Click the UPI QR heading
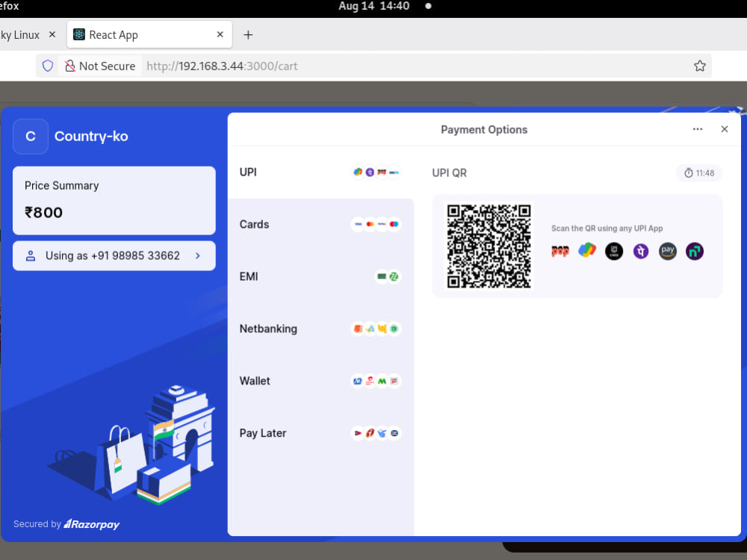The height and width of the screenshot is (560, 747). (449, 173)
